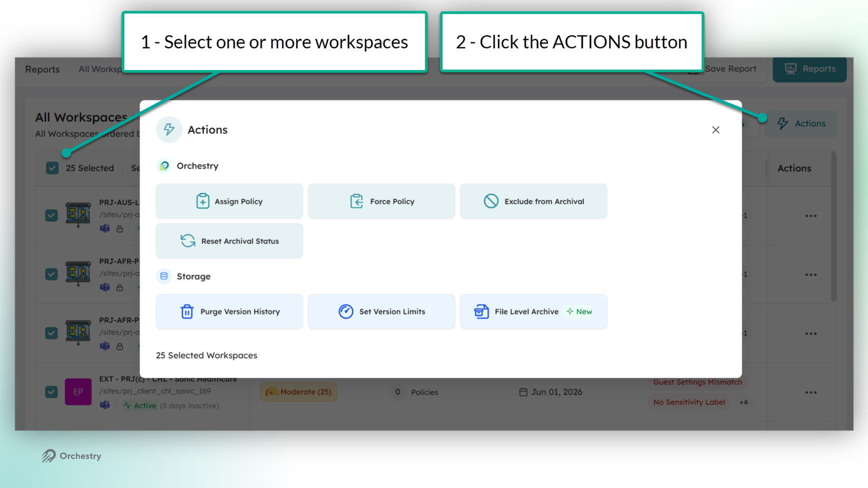
Task: Click the +4 more tags indicator
Action: tap(743, 402)
